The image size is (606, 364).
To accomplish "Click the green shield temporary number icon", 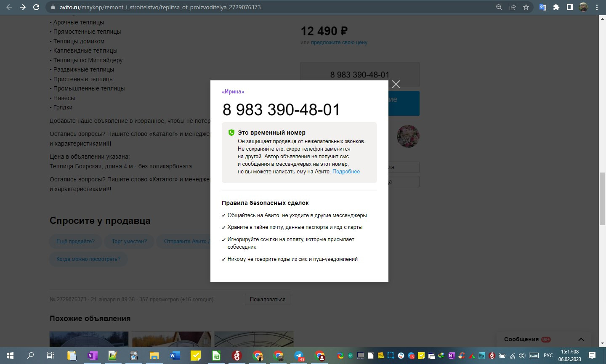I will 231,133.
